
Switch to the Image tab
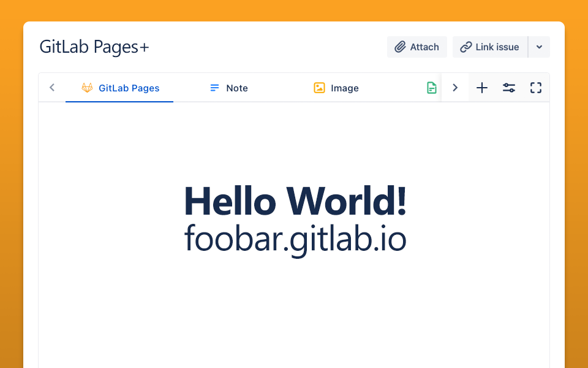pyautogui.click(x=336, y=88)
